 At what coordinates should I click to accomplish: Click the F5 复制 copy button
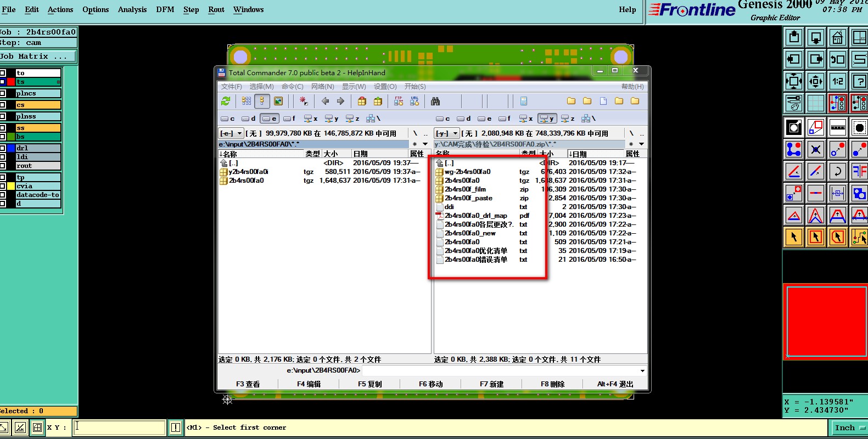click(x=369, y=384)
